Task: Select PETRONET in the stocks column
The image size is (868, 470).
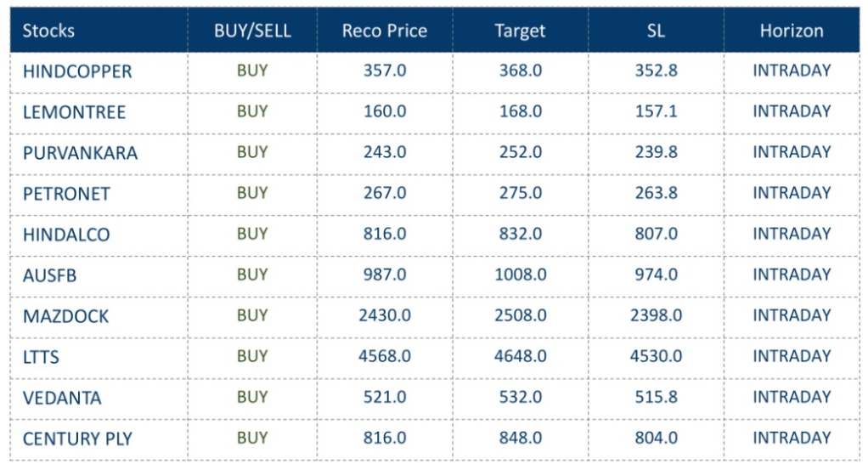Action: coord(66,194)
